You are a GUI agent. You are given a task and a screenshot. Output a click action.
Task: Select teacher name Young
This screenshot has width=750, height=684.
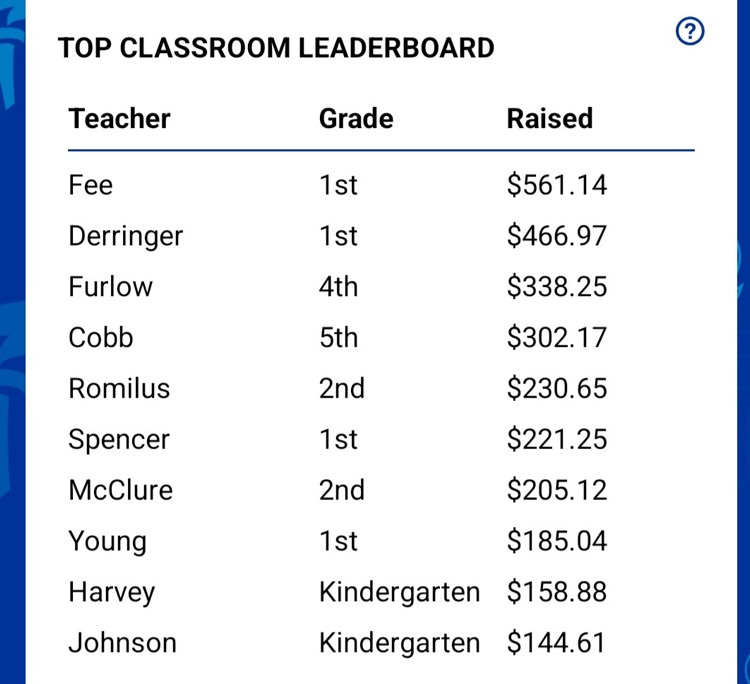click(107, 541)
